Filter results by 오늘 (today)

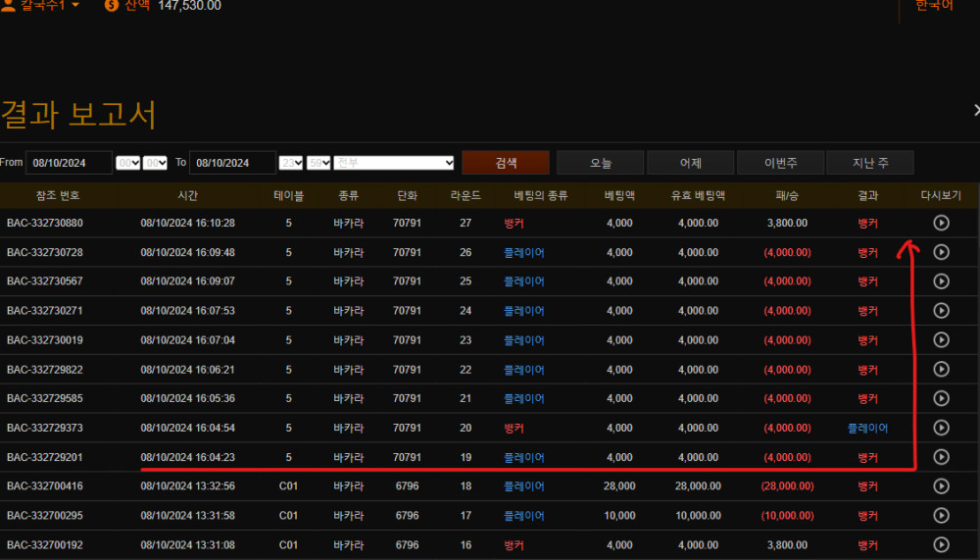600,163
